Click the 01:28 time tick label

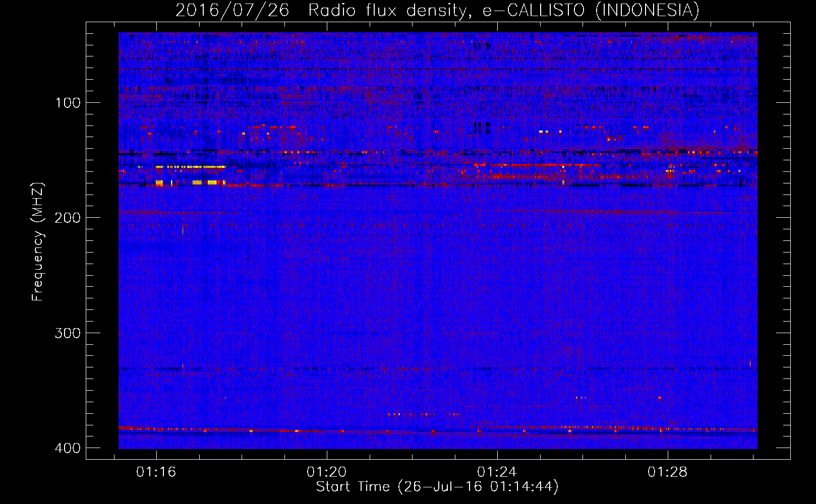tap(668, 472)
